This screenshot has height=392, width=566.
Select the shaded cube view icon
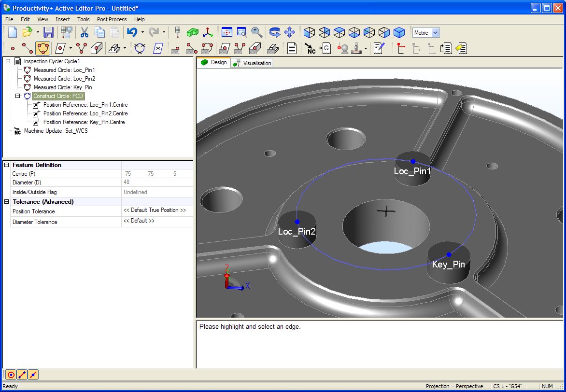click(x=399, y=32)
